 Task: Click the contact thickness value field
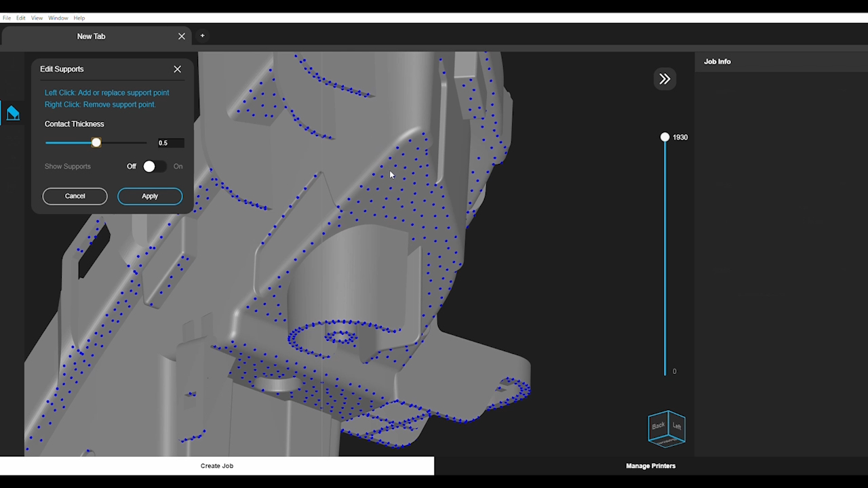[170, 143]
